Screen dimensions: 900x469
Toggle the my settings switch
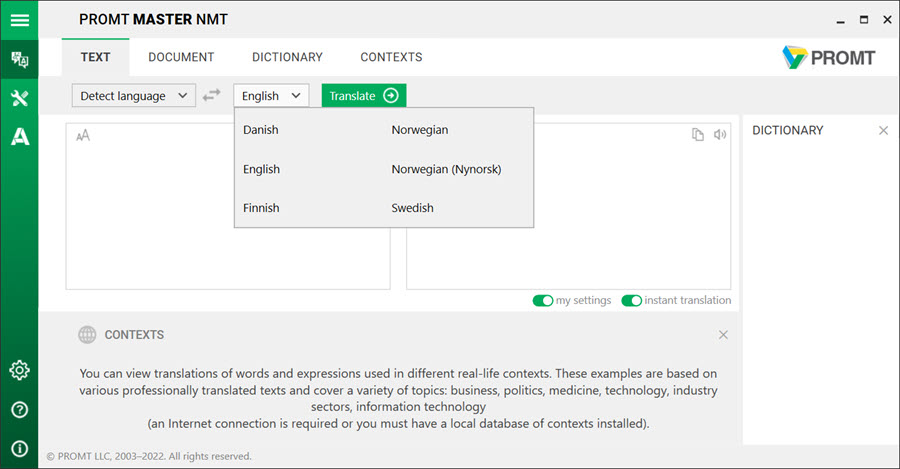[542, 300]
